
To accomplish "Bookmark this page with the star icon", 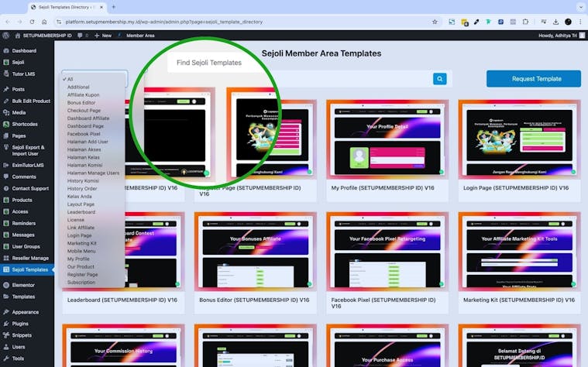I will click(435, 22).
